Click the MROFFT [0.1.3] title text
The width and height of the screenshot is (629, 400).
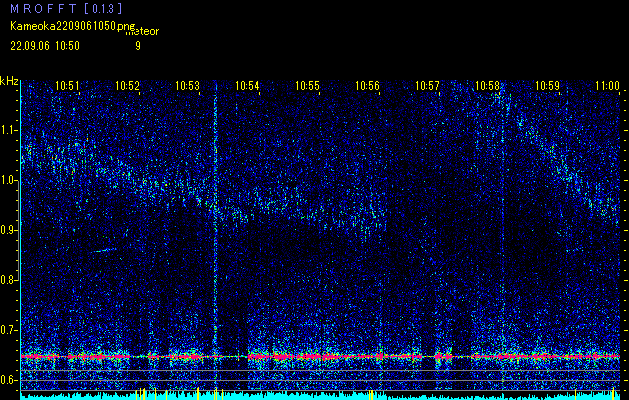66,8
